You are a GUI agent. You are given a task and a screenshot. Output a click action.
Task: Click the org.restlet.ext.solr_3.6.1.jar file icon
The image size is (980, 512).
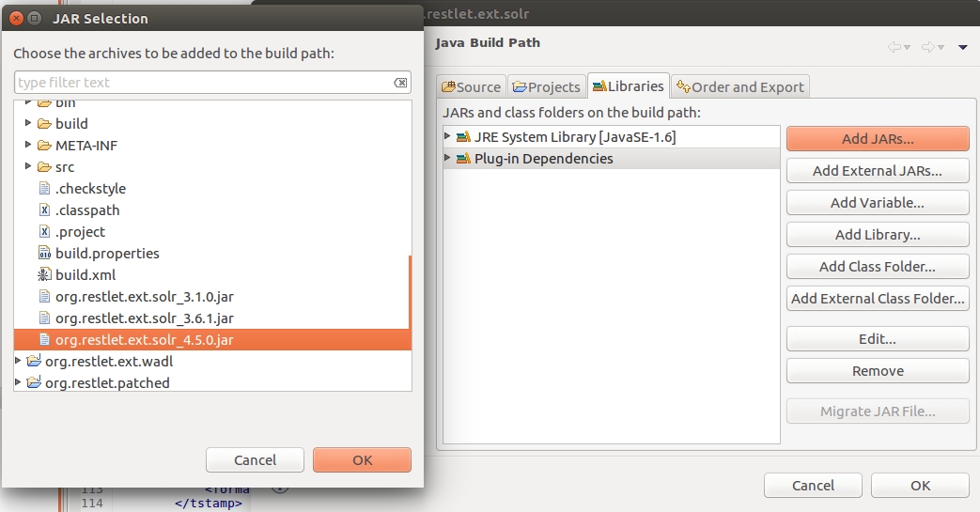44,318
